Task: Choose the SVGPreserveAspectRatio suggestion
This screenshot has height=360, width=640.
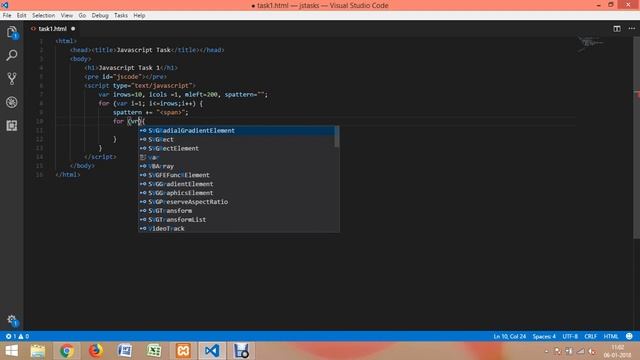Action: click(236, 202)
